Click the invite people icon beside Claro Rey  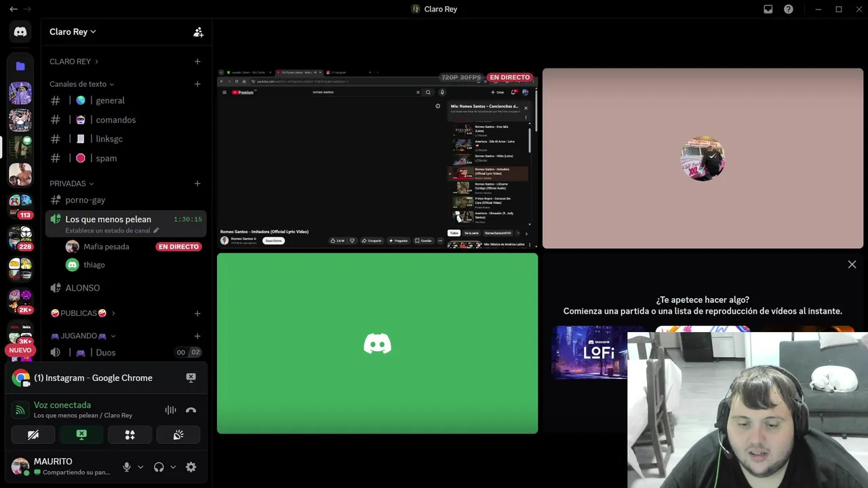(198, 32)
